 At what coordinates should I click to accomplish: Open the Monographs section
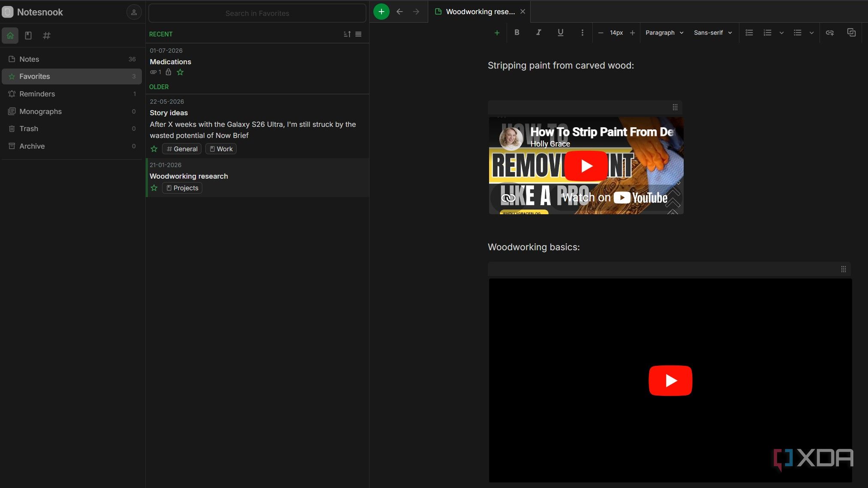(72, 111)
